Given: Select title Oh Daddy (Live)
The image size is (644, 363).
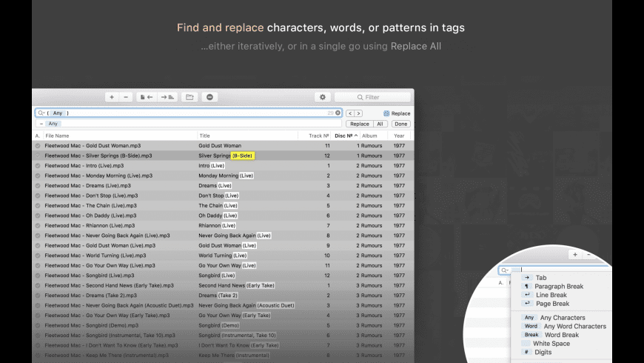Looking at the screenshot, I should pyautogui.click(x=218, y=216).
